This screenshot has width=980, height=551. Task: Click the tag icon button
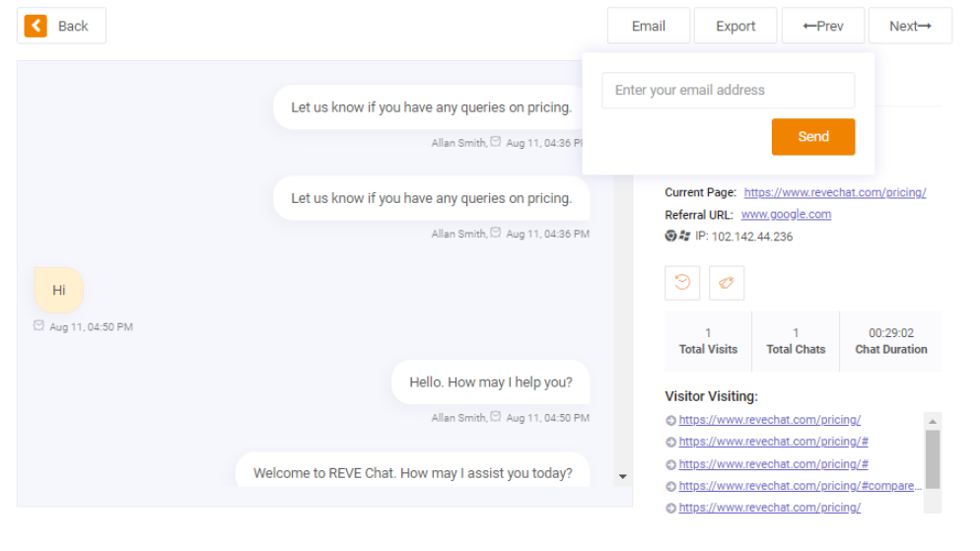726,282
